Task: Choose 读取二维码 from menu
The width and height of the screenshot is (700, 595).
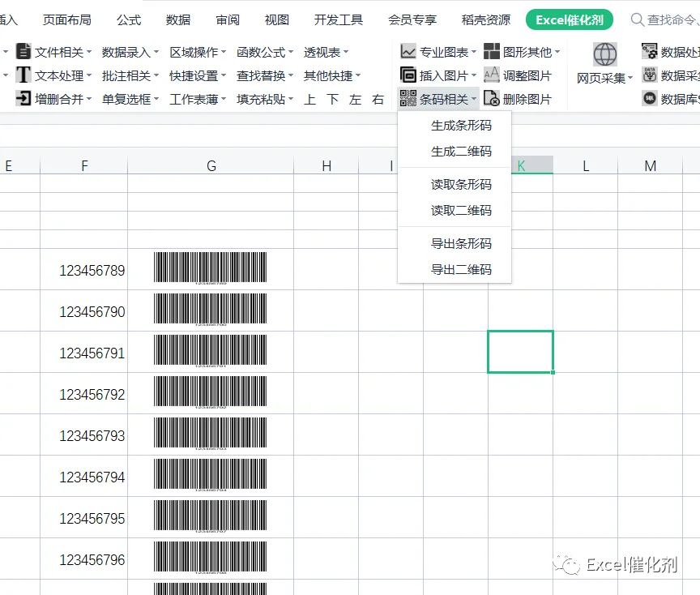Action: click(x=455, y=211)
